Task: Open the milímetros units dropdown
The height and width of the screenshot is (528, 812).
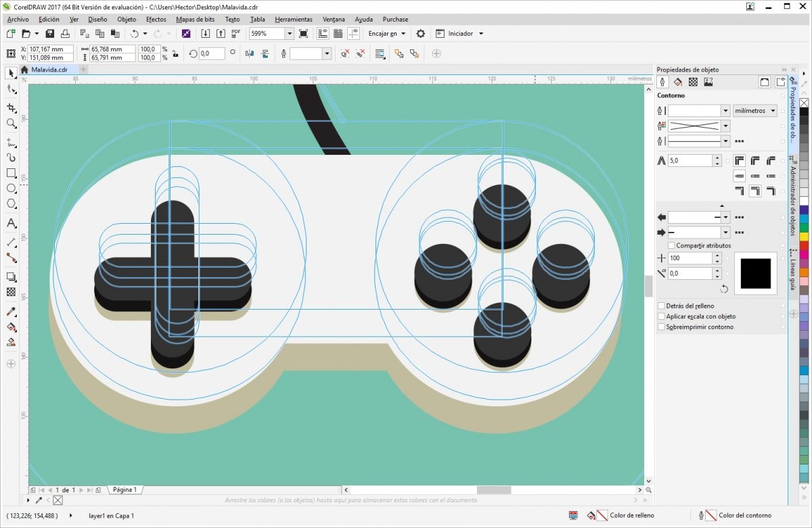Action: click(755, 110)
